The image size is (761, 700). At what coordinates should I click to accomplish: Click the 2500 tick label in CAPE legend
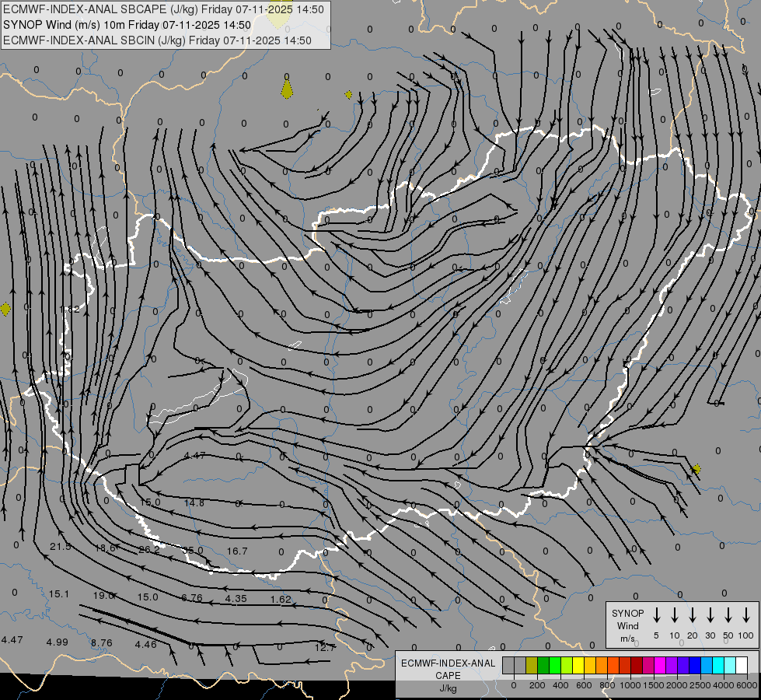700,685
